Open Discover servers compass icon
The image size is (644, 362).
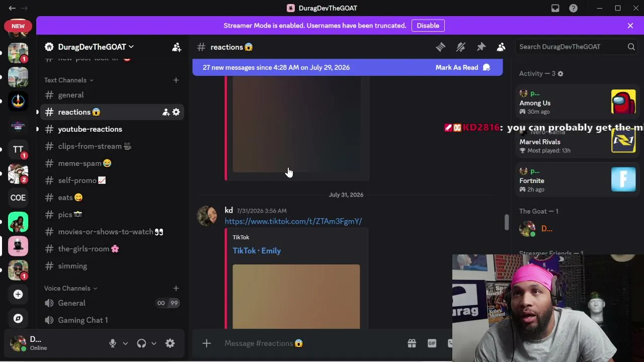click(18, 318)
